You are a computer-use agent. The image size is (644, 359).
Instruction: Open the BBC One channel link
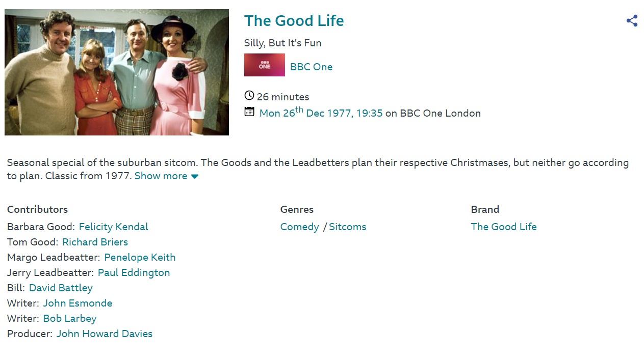coord(311,67)
